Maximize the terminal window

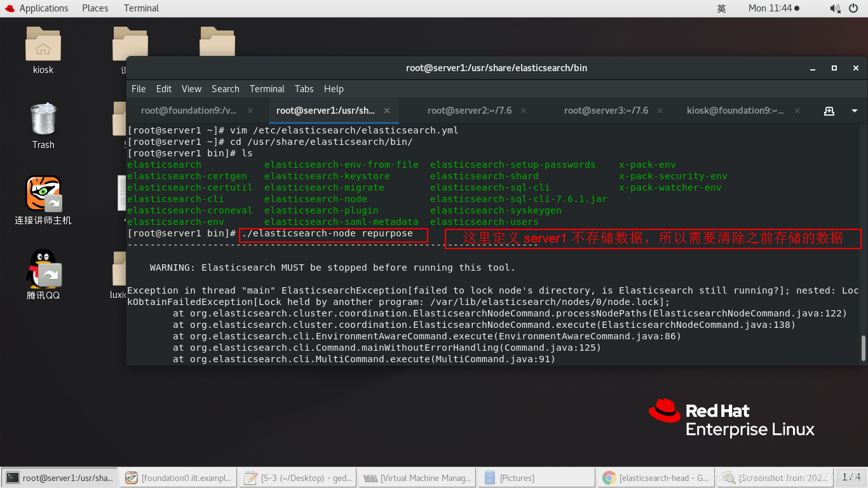point(834,68)
